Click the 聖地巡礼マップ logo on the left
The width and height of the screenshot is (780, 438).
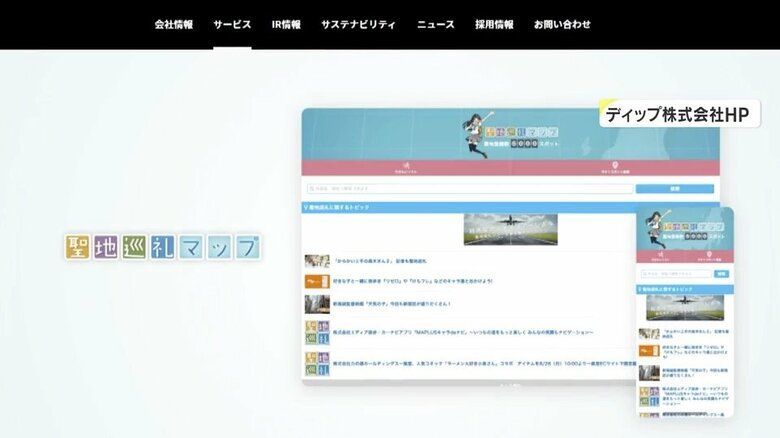coord(163,247)
